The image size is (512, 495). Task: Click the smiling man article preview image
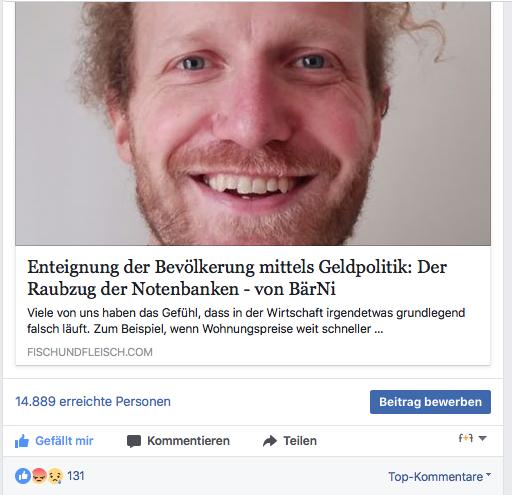[253, 123]
